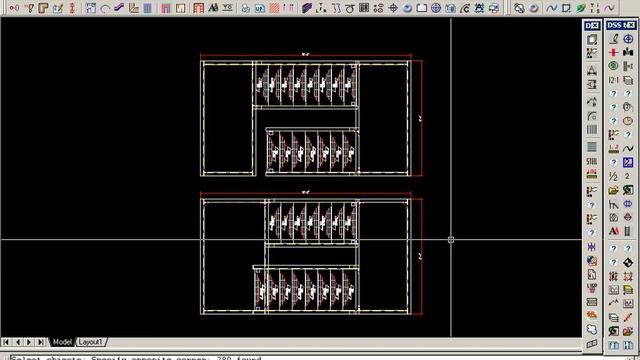Select the black wave curve icon in DSS palette
Viewport: 640px width, 360px height.
(x=628, y=149)
